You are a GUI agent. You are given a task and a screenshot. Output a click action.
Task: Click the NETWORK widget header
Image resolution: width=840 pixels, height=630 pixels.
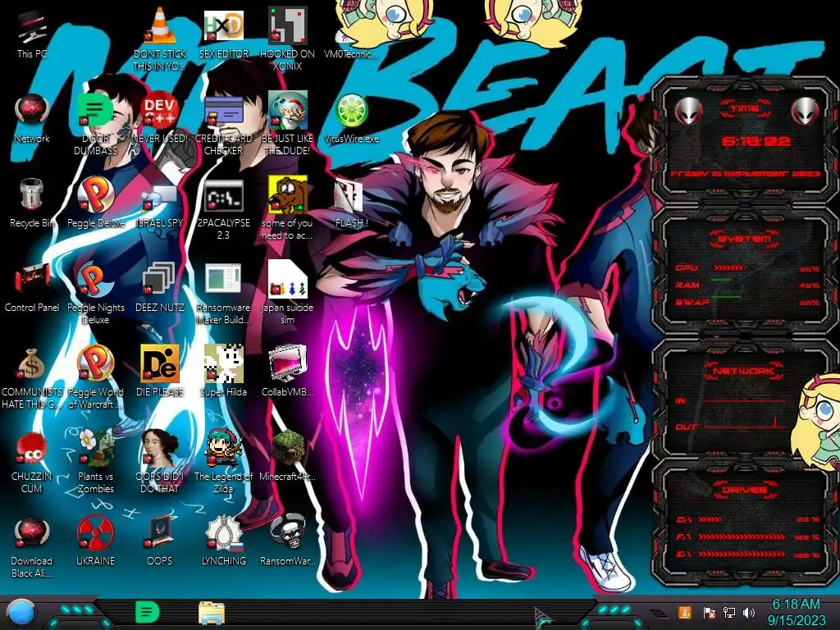tap(745, 371)
